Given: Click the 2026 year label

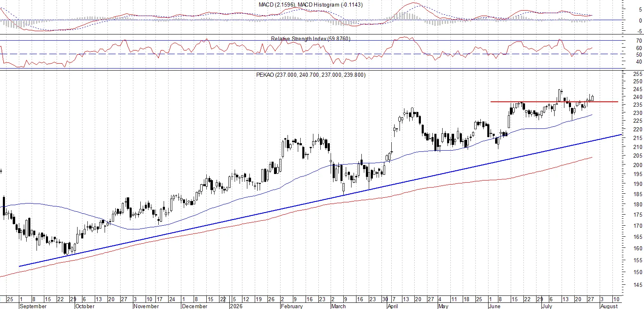Looking at the screenshot, I should [236, 306].
